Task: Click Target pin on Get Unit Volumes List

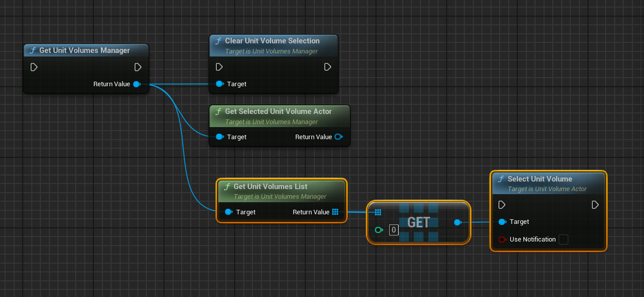Action: click(229, 212)
